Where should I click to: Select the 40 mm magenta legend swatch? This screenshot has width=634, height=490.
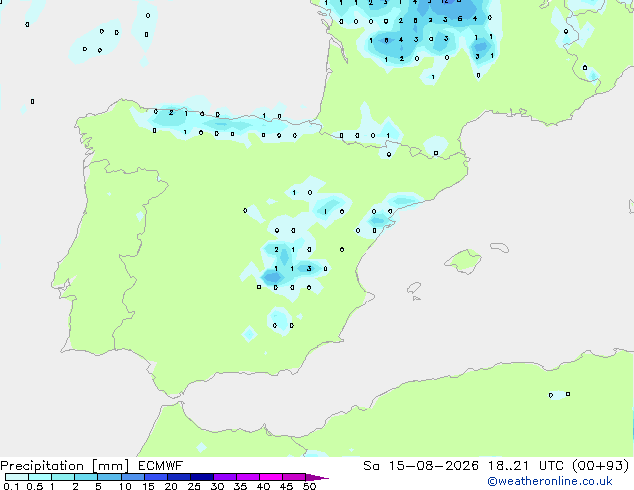pyautogui.click(x=271, y=477)
